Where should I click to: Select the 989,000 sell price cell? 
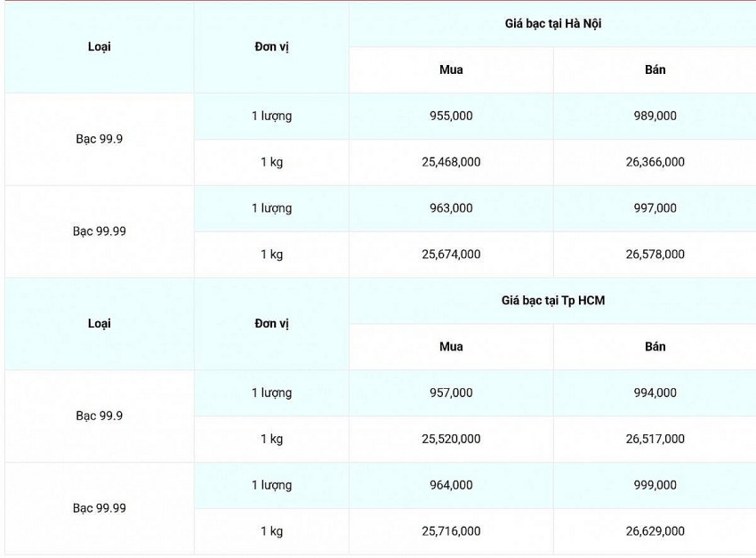pyautogui.click(x=655, y=116)
